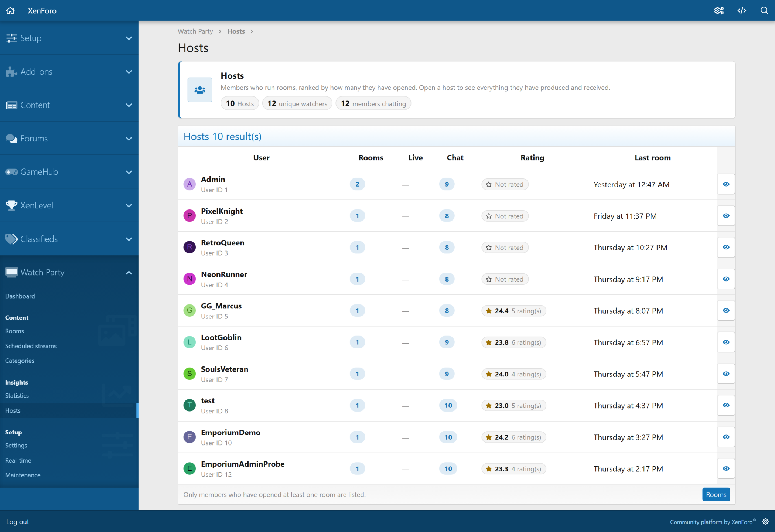The width and height of the screenshot is (775, 532).
Task: Click Admin's avatar icon
Action: click(190, 184)
